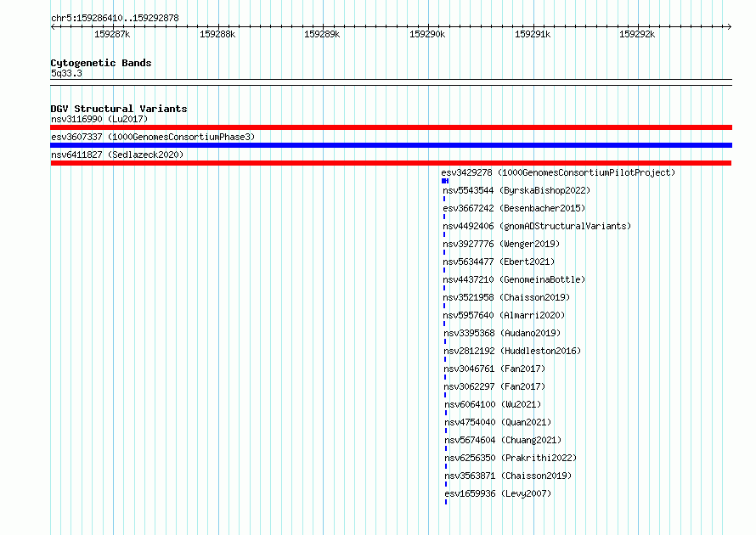Click nsv3521958 (Chaisson2019) label
The height and width of the screenshot is (535, 756).
[x=506, y=297]
